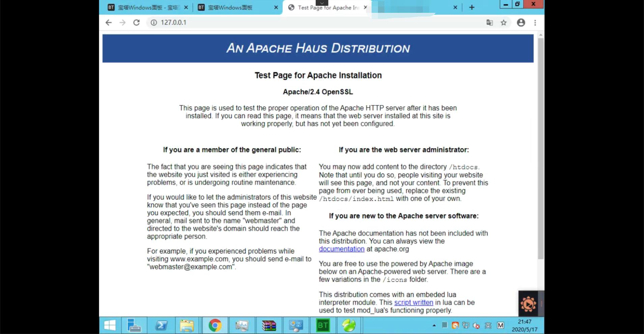Open the green leaf application taskbar icon

tap(349, 325)
